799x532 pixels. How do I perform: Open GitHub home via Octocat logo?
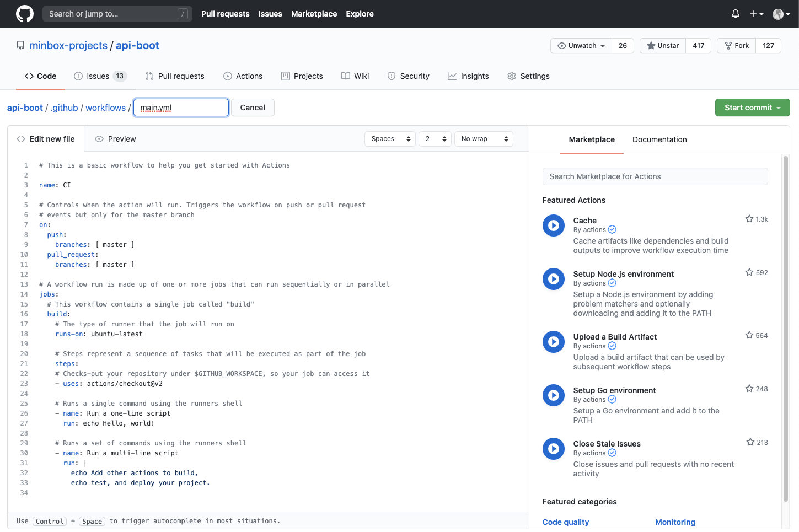[25, 14]
